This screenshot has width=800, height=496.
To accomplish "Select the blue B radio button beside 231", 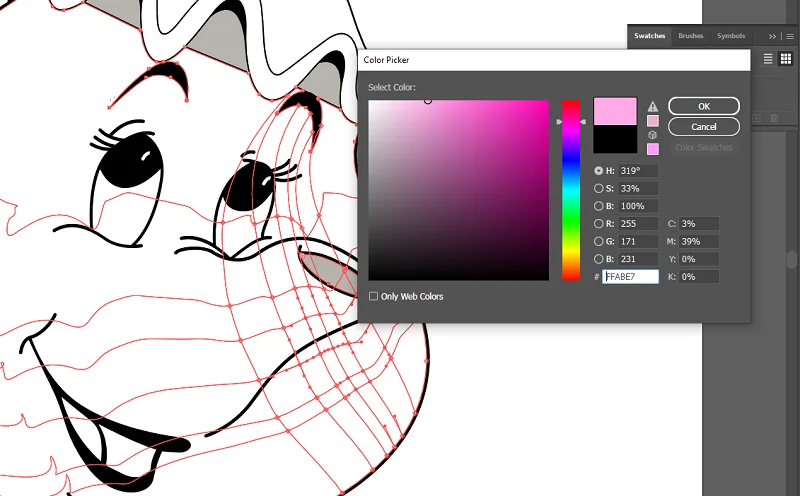I will pyautogui.click(x=598, y=259).
